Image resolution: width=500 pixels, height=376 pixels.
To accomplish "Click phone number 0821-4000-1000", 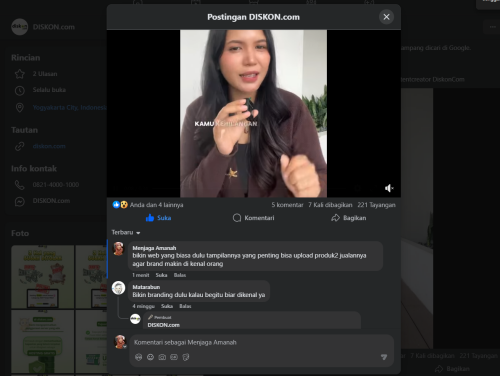I will coord(56,185).
